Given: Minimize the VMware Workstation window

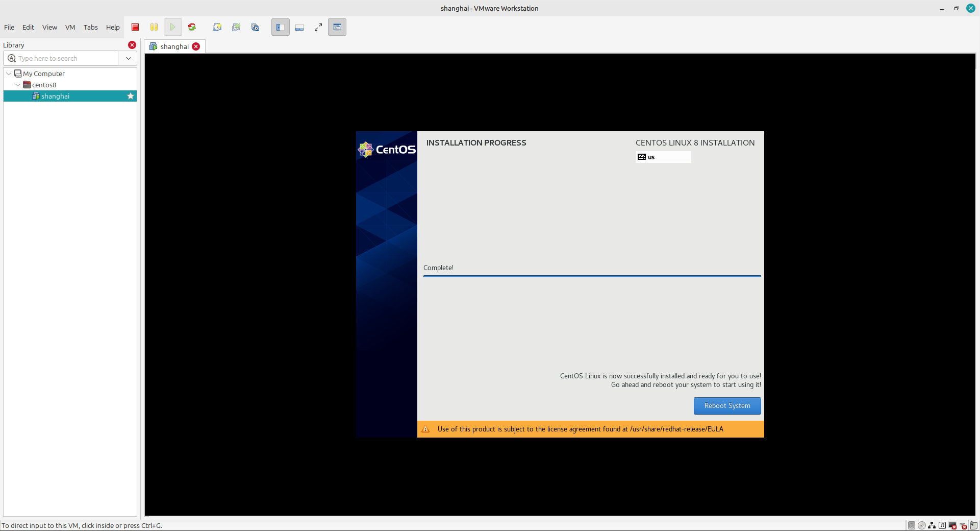Looking at the screenshot, I should (942, 9).
